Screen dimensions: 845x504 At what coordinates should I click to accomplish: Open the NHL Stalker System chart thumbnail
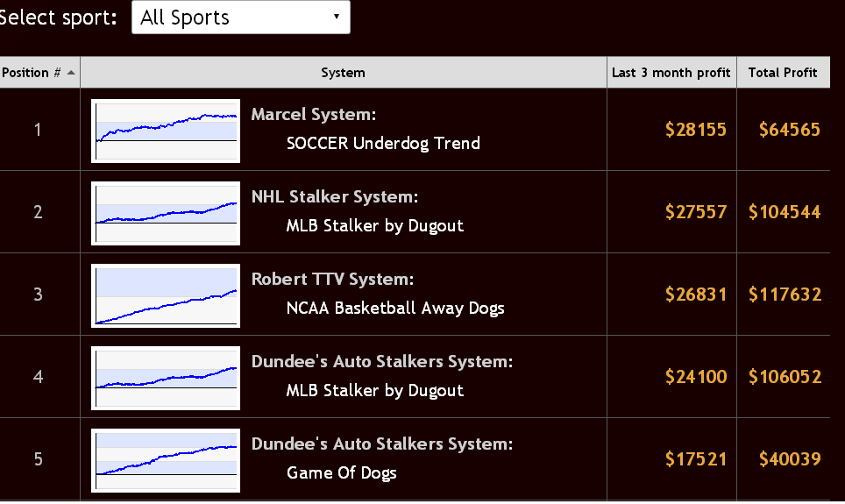[166, 213]
